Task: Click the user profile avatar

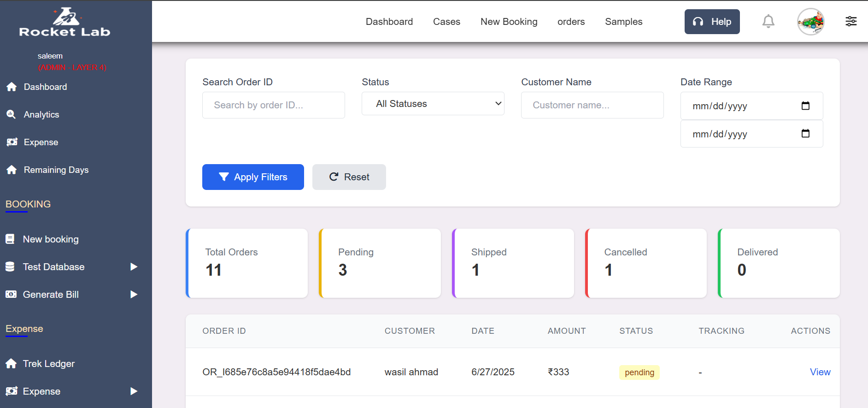Action: 810,22
